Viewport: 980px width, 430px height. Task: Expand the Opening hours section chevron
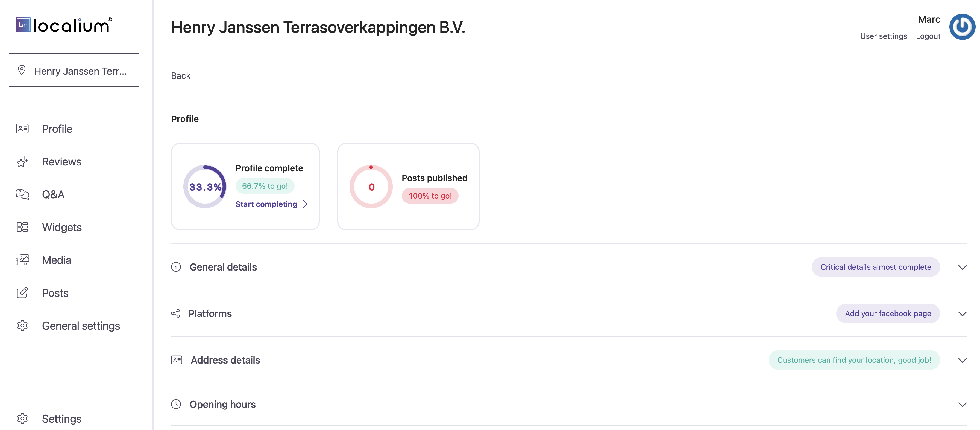click(x=962, y=404)
